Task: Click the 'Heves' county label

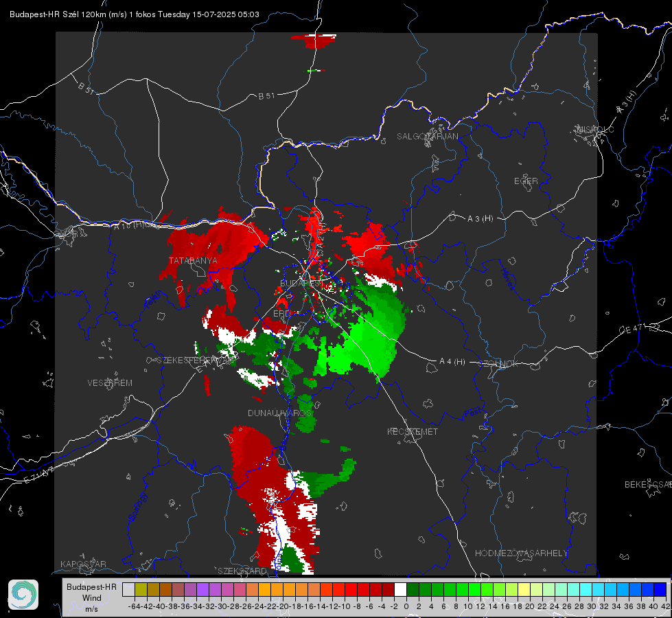Action: click(x=507, y=279)
